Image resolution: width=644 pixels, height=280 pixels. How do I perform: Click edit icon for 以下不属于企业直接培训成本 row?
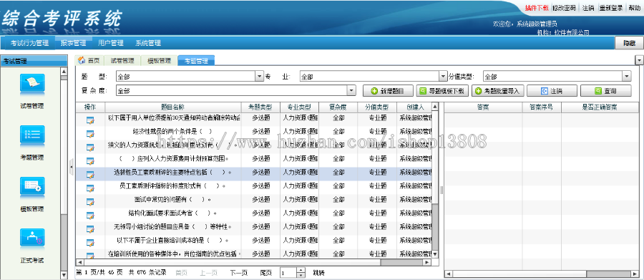[90, 242]
